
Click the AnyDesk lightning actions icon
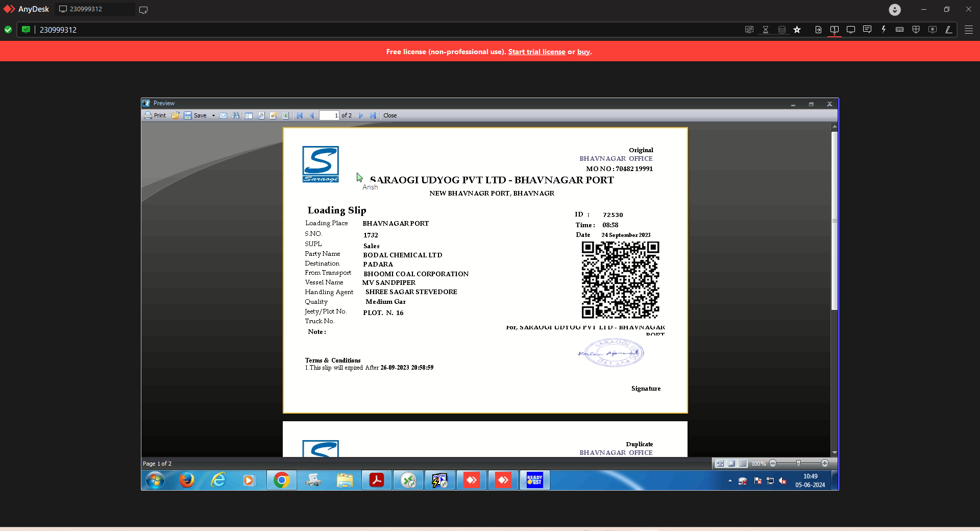(884, 30)
